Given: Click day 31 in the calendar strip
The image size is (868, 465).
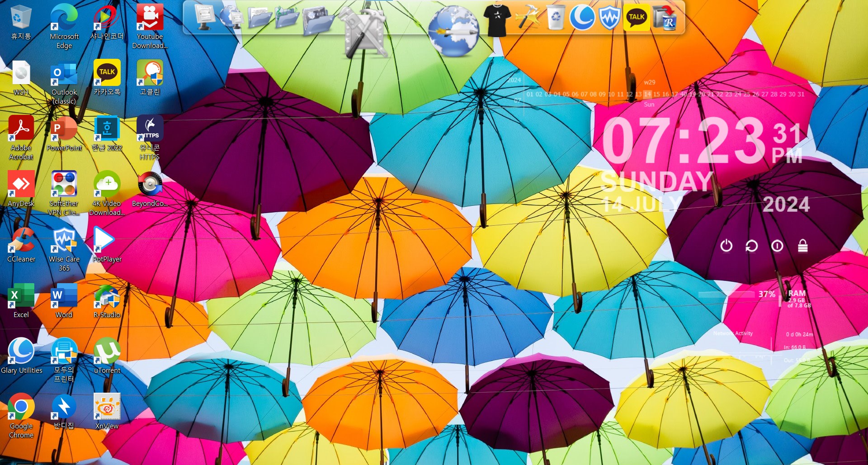Looking at the screenshot, I should point(801,94).
